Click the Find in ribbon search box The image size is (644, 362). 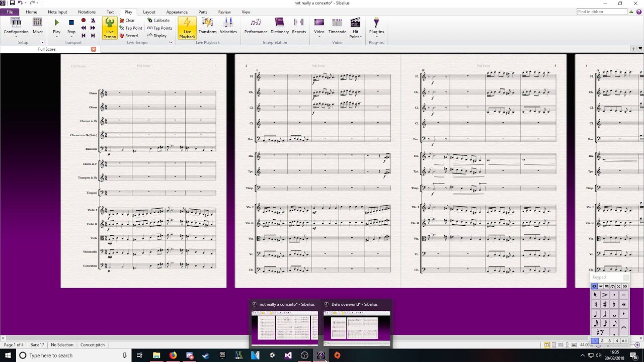click(602, 12)
